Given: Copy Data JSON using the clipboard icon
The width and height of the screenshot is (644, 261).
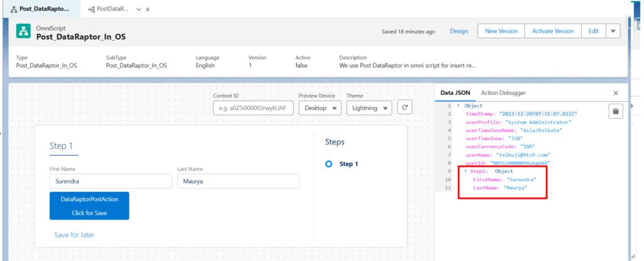Looking at the screenshot, I should coord(616,111).
